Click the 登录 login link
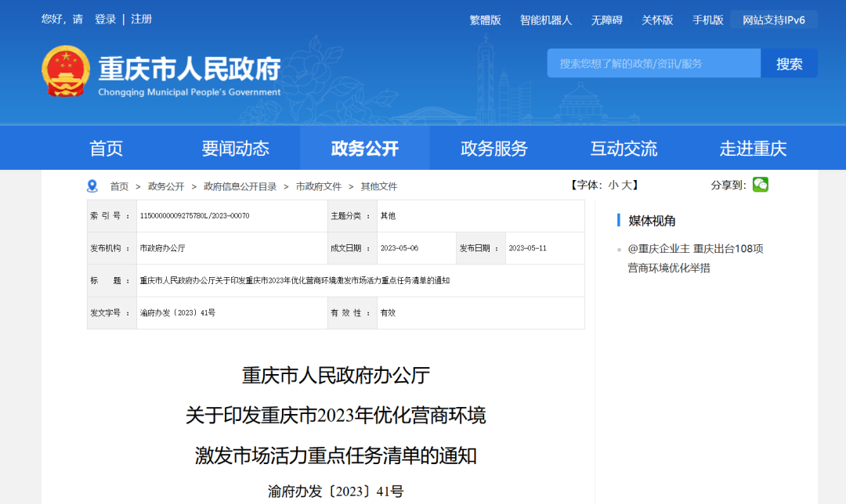This screenshot has height=504, width=846. [x=104, y=19]
